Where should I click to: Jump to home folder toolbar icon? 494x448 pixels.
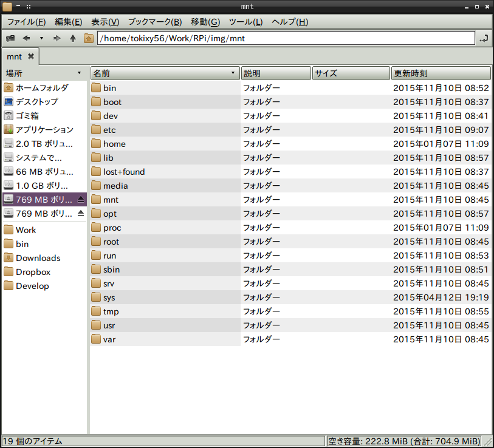[89, 38]
